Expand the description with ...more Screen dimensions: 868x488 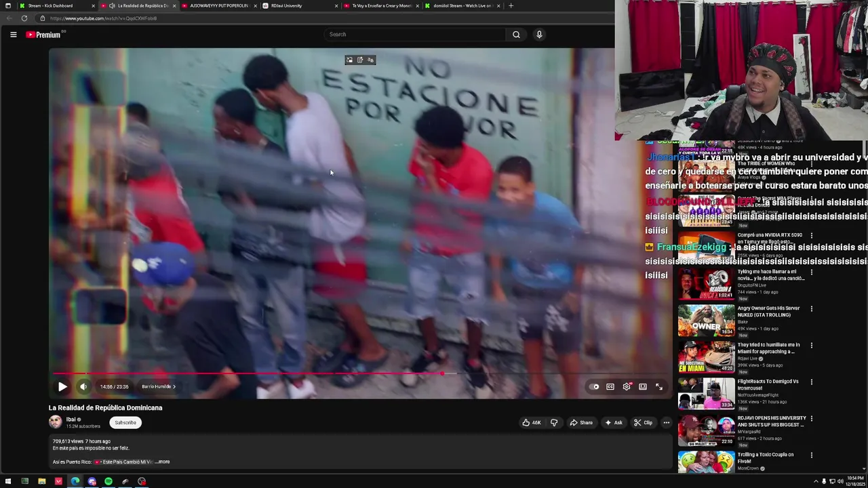click(x=162, y=462)
